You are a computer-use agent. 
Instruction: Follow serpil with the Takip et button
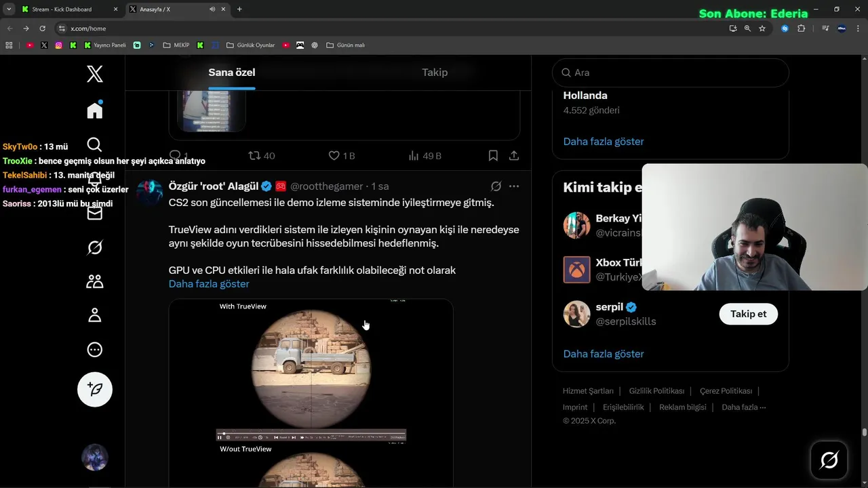click(x=748, y=314)
